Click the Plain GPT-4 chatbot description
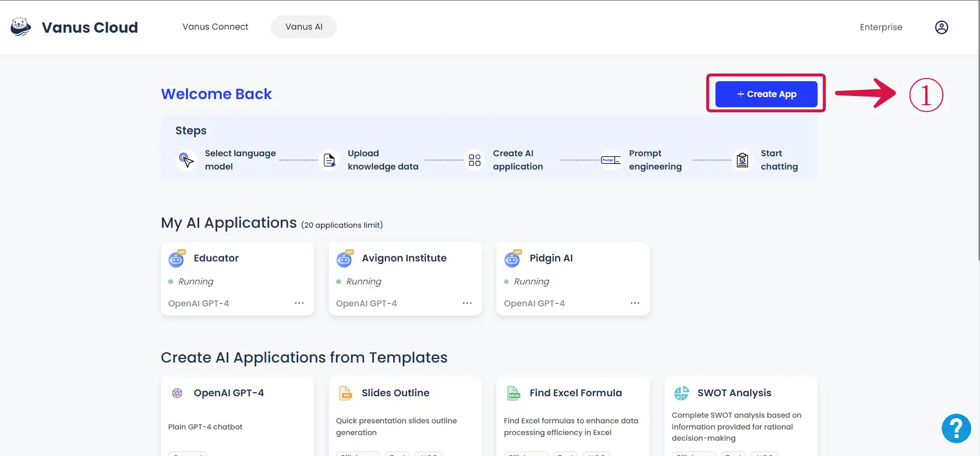This screenshot has width=980, height=456. click(x=205, y=427)
